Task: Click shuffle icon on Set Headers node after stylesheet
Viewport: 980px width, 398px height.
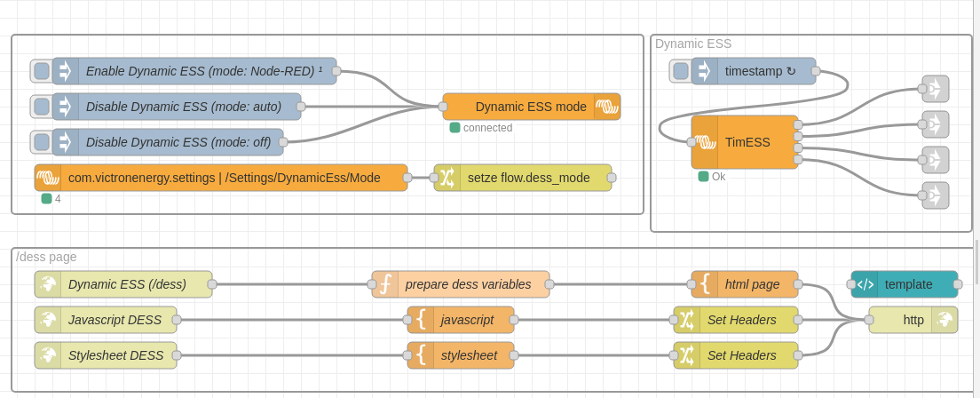Action: pyautogui.click(x=687, y=355)
